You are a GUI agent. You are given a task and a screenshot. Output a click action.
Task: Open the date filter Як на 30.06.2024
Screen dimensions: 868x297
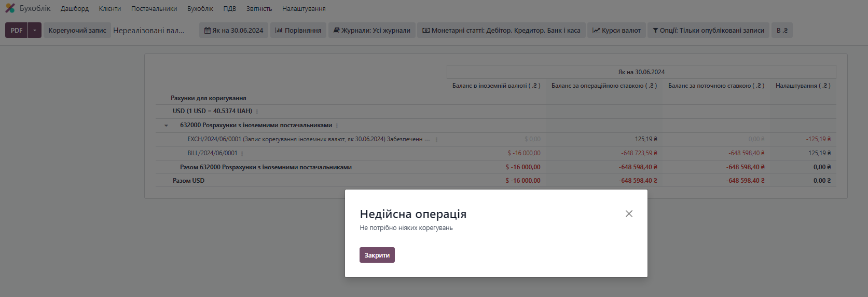(x=234, y=30)
